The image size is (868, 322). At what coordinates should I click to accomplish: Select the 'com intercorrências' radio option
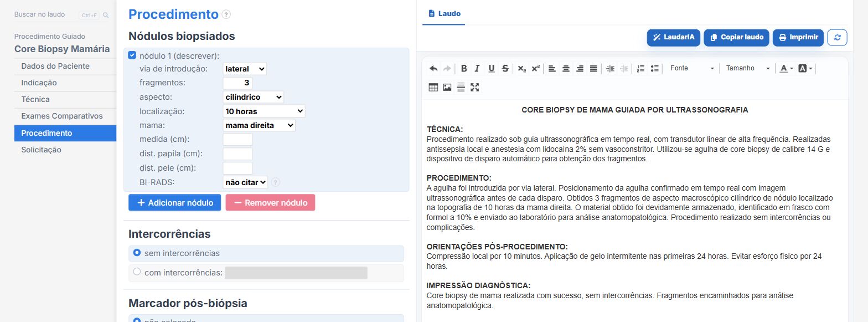137,272
